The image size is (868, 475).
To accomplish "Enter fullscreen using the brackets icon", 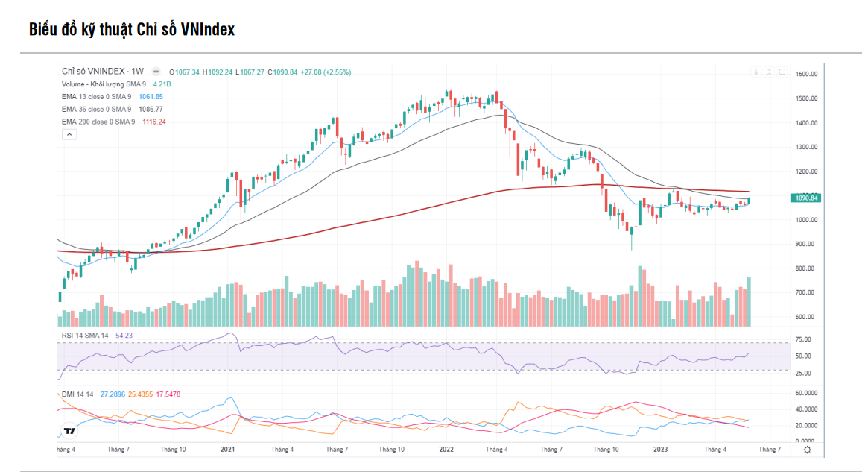I will pos(781,72).
